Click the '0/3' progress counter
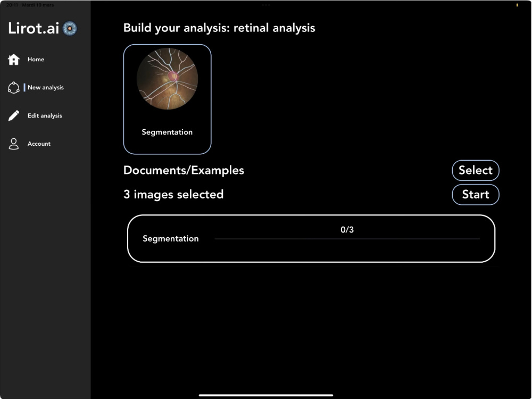Image resolution: width=532 pixels, height=399 pixels. [347, 230]
